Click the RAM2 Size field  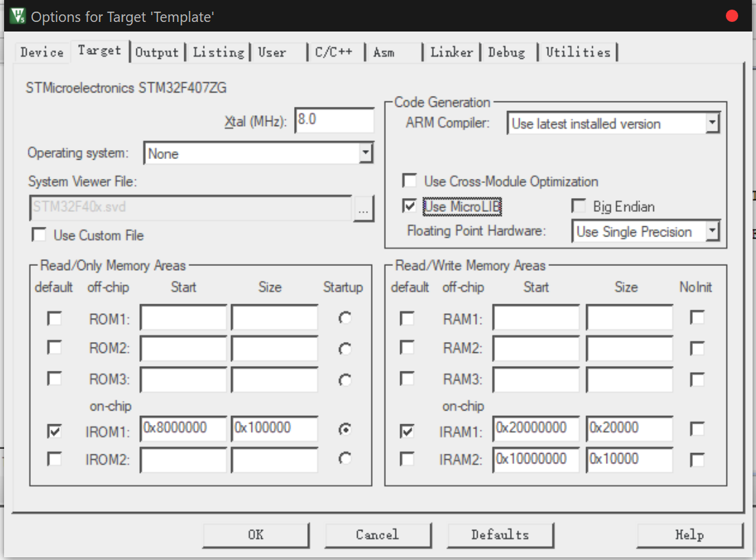[629, 348]
